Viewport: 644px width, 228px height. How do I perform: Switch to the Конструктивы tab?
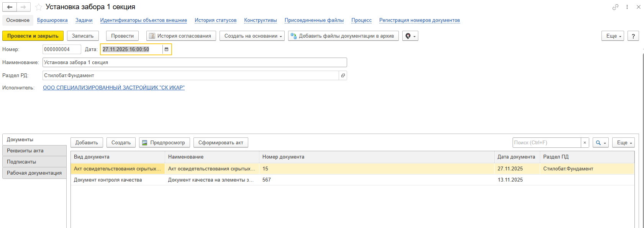click(x=260, y=20)
